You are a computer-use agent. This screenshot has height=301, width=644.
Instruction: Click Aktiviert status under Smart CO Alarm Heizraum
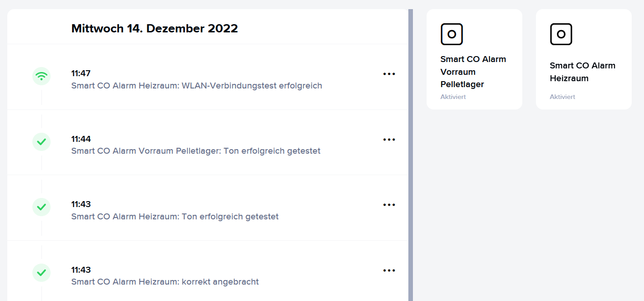[562, 97]
